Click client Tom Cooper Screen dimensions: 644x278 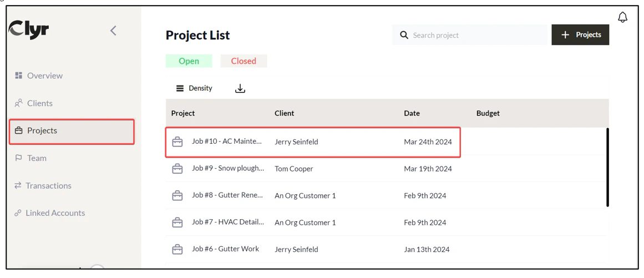click(x=293, y=169)
